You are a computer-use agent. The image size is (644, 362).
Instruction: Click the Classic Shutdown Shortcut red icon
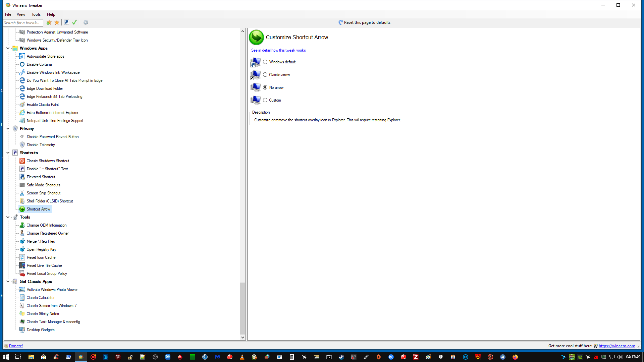coord(22,161)
